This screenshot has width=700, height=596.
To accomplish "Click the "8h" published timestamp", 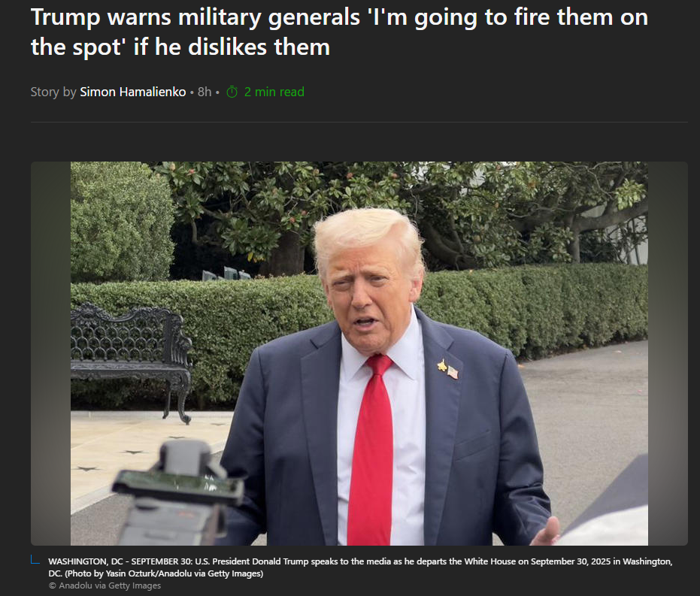I will tap(205, 92).
